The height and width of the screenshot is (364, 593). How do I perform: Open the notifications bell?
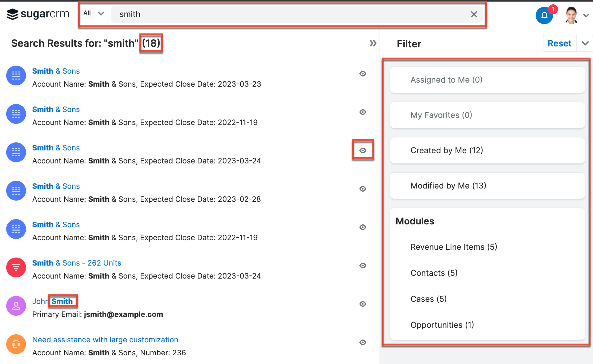544,15
